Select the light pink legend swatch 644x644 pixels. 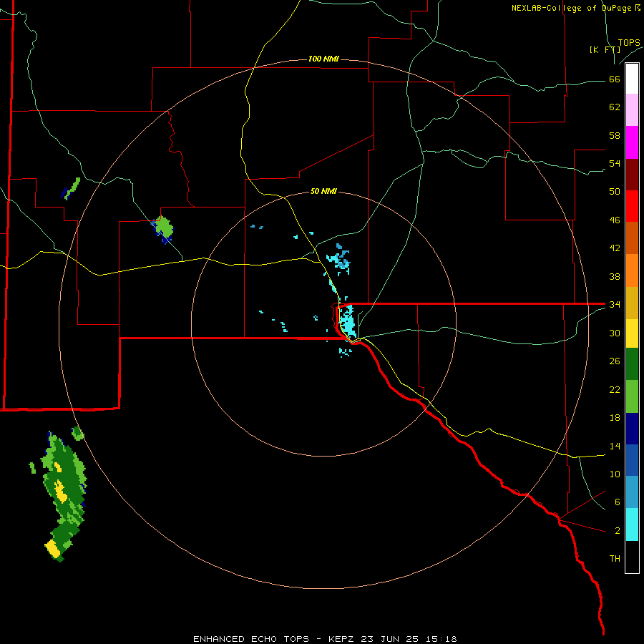click(x=632, y=109)
